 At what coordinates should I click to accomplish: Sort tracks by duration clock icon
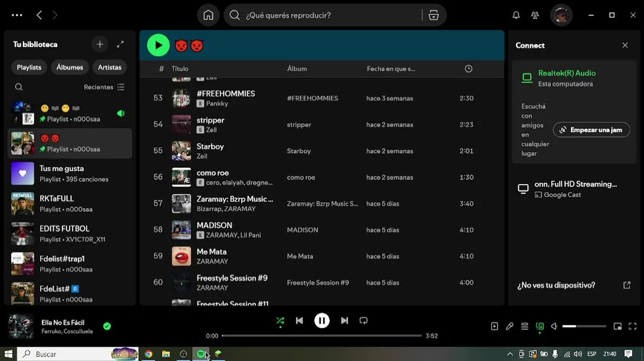(468, 69)
